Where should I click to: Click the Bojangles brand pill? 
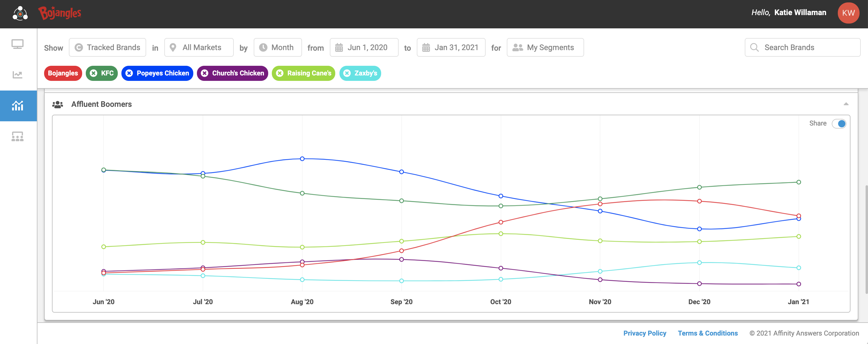point(63,73)
